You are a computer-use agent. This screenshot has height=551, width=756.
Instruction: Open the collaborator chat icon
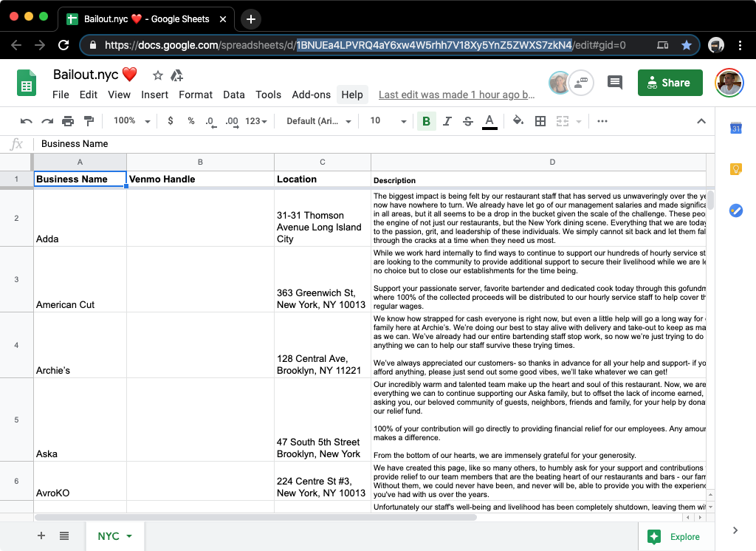click(x=582, y=83)
